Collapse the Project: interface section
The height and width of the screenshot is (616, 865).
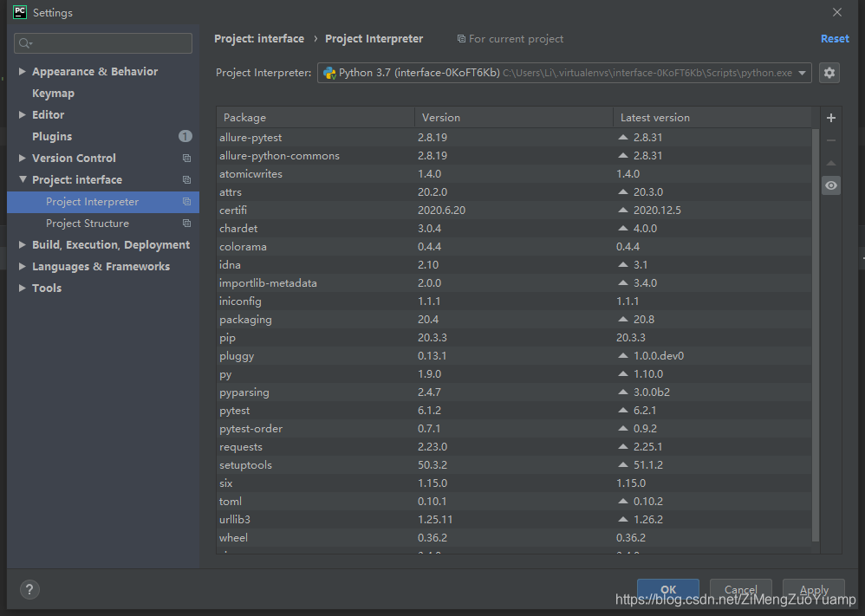click(x=23, y=179)
